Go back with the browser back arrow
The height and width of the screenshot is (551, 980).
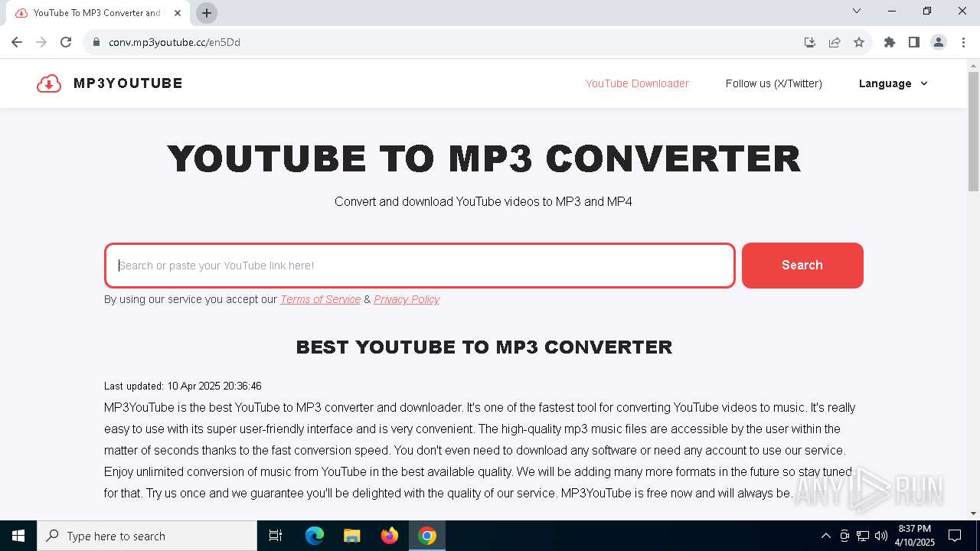[17, 42]
